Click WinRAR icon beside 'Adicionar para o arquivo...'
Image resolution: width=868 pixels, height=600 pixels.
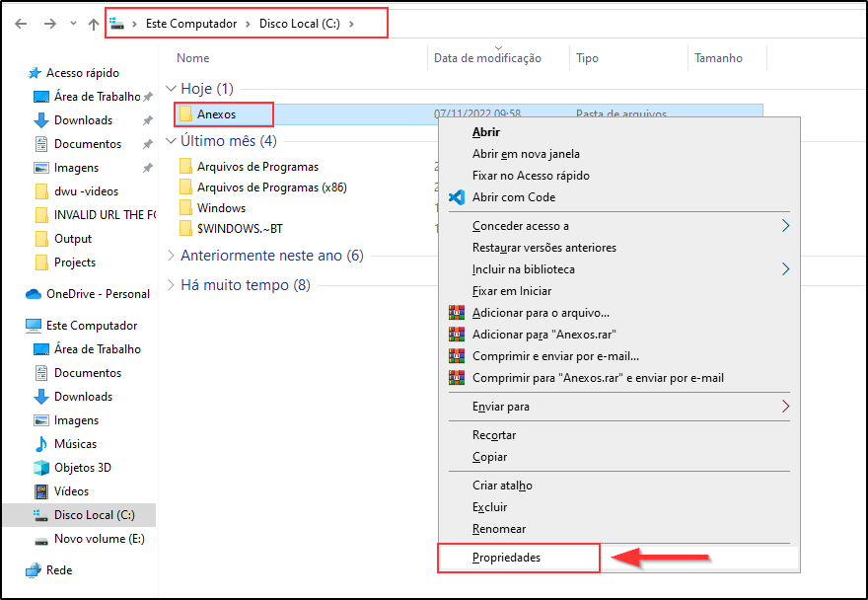(x=456, y=313)
